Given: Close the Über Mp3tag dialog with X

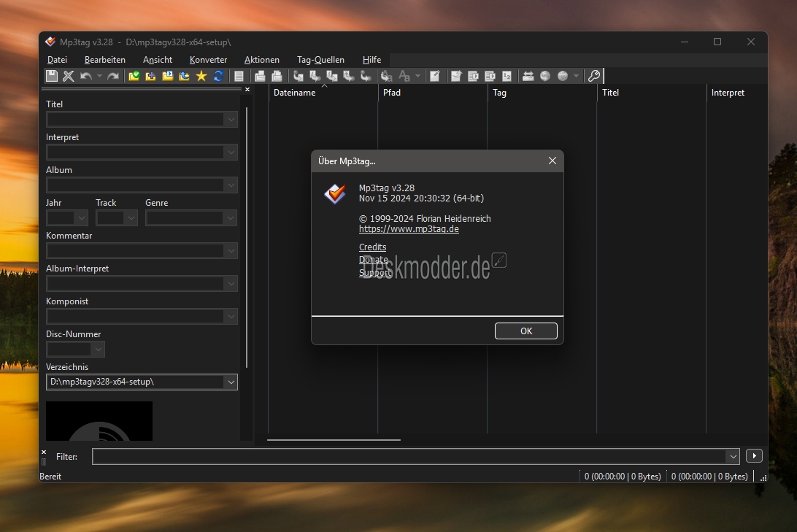Looking at the screenshot, I should coord(552,161).
